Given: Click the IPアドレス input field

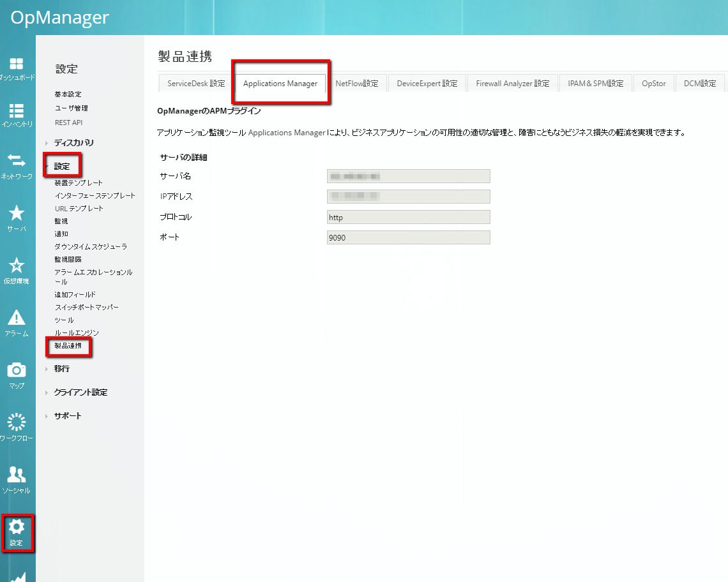Looking at the screenshot, I should pyautogui.click(x=409, y=197).
